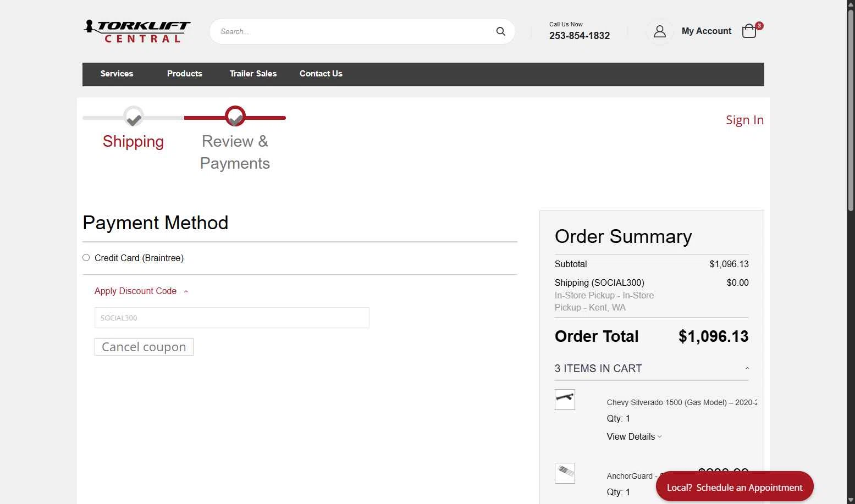Click the shipping cost $0.00
The width and height of the screenshot is (855, 504).
737,283
